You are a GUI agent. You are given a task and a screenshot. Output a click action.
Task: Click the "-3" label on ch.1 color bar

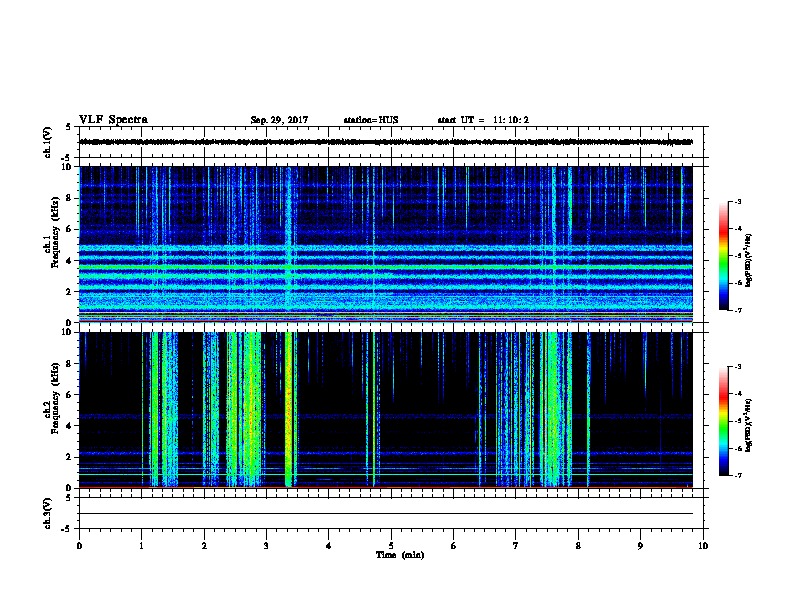[737, 201]
